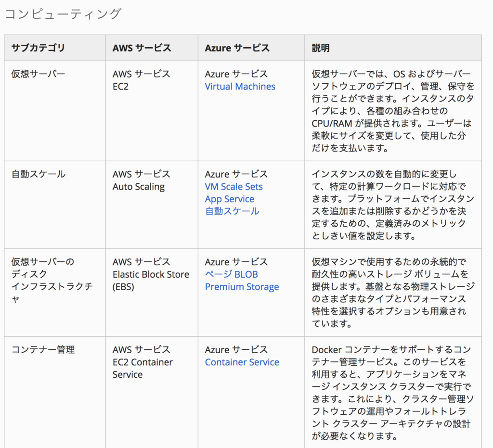Click the コンピューティング section heading
This screenshot has width=493, height=448.
[63, 14]
